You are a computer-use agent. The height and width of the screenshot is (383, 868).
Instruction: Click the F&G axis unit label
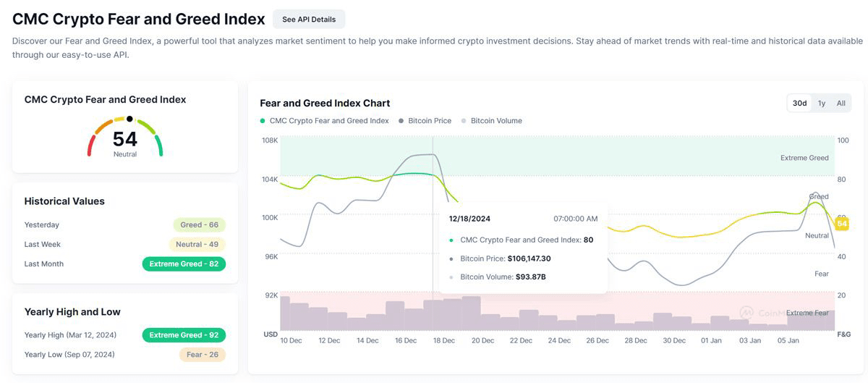(x=844, y=334)
